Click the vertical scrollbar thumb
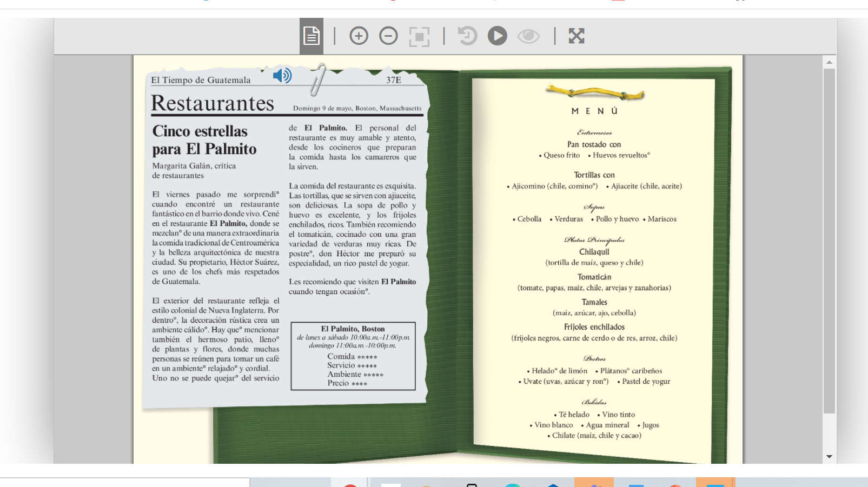Screen dimensions: 868x487 tap(829, 241)
